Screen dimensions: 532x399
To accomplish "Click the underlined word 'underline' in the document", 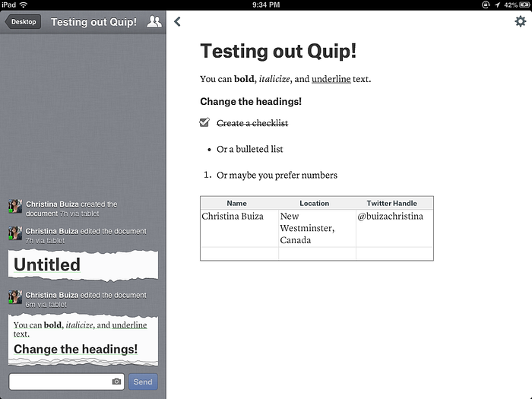I will (331, 79).
